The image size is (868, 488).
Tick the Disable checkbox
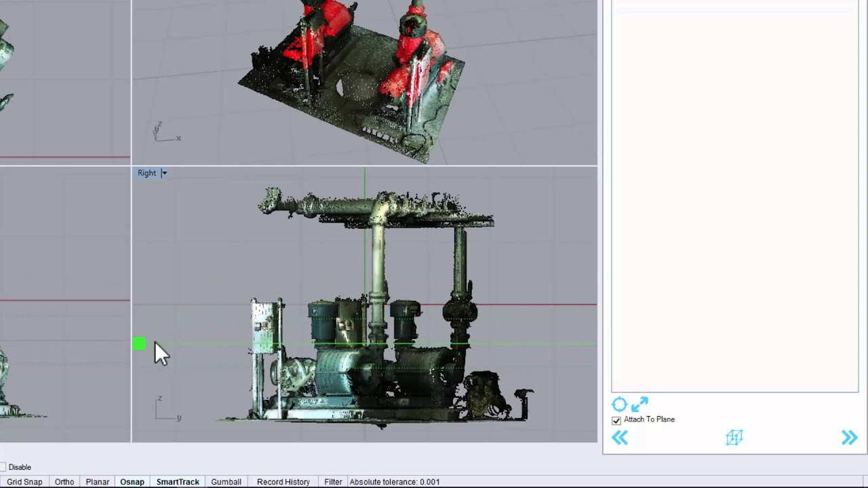(3, 467)
